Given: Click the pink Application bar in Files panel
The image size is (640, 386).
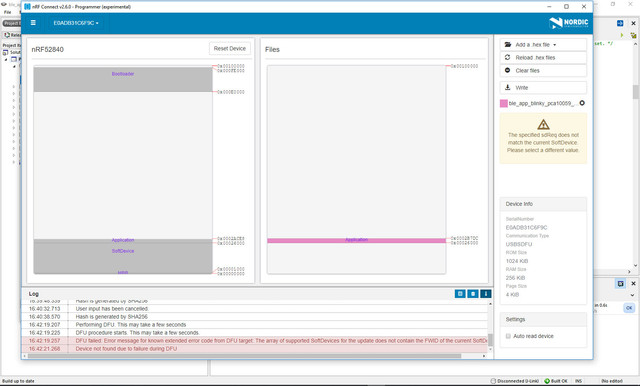Looking at the screenshot, I should [x=356, y=240].
